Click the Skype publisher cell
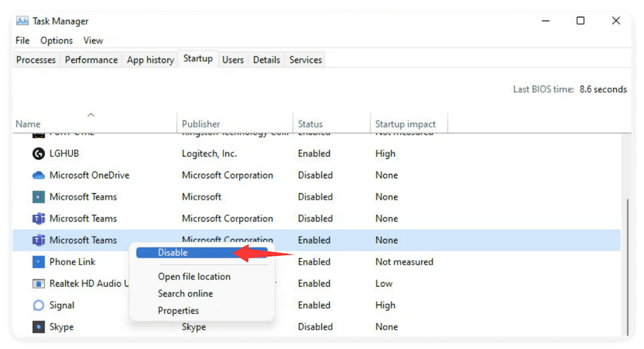The image size is (644, 349). coord(194,327)
